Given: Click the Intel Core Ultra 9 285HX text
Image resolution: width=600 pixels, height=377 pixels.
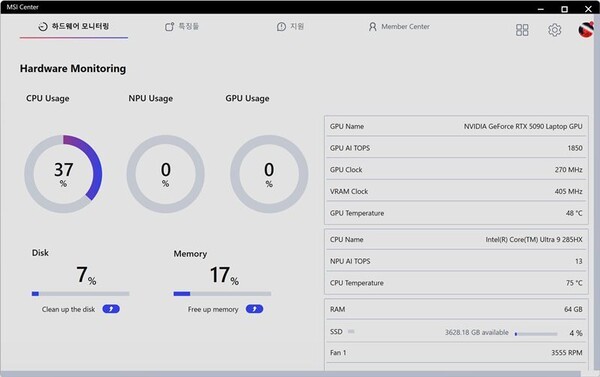Looking at the screenshot, I should 534,240.
